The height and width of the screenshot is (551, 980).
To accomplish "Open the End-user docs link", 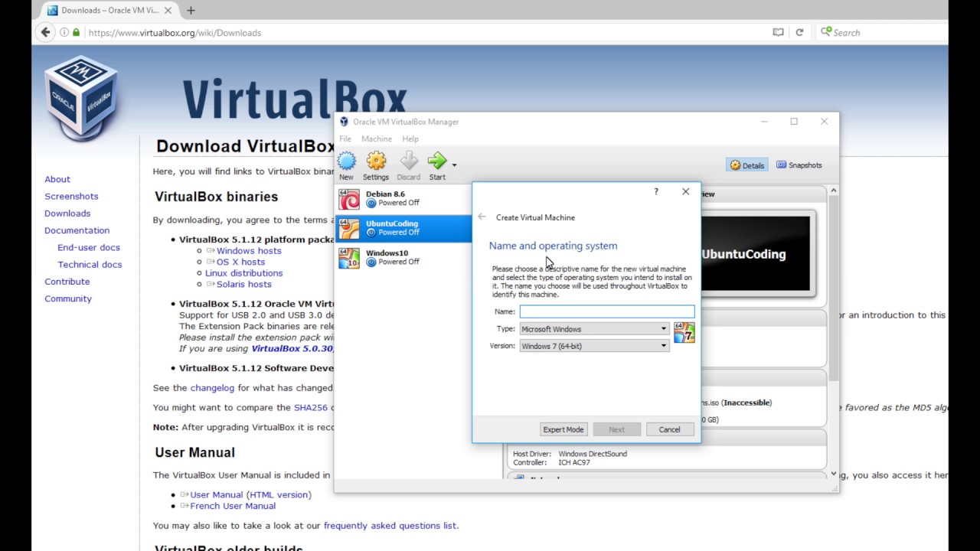I will coord(89,247).
